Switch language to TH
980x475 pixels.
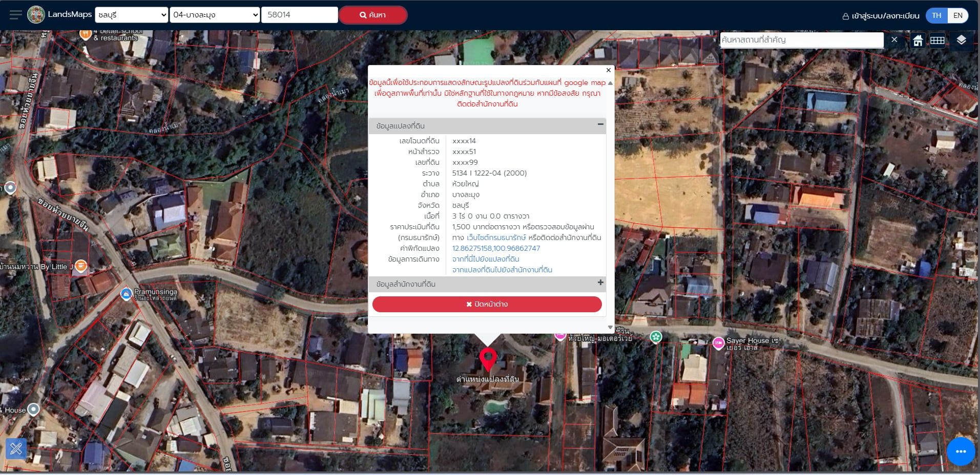936,15
